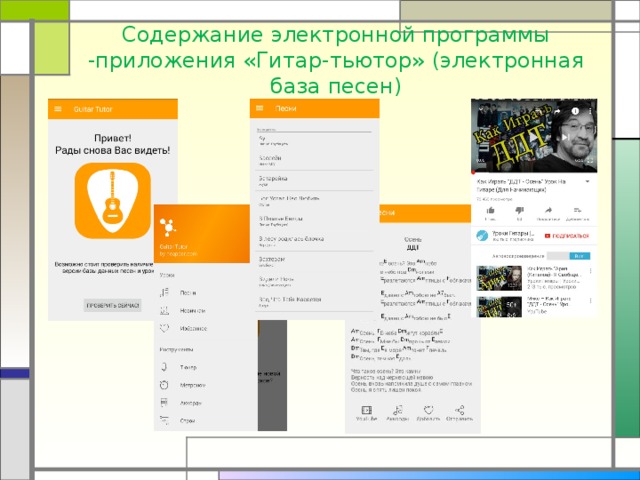The height and width of the screenshot is (480, 640).
Task: Open Новинки from the drawer menu
Action: click(x=192, y=311)
